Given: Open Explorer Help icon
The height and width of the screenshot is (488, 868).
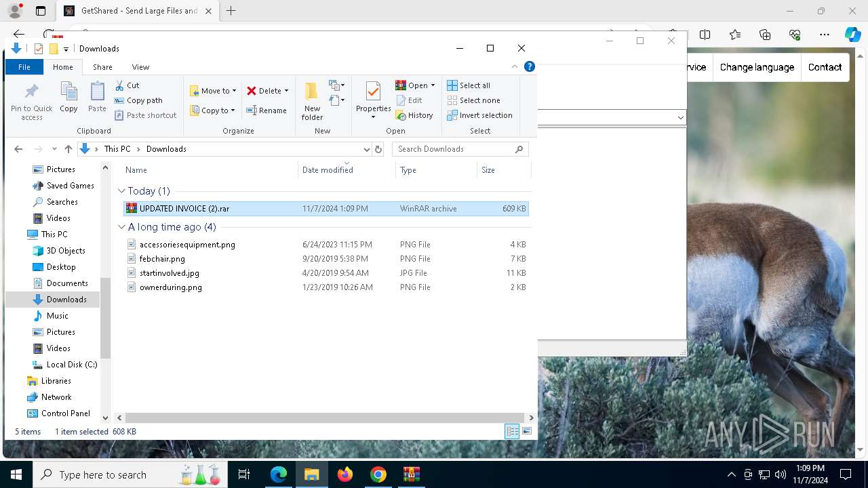Looking at the screenshot, I should pyautogui.click(x=530, y=66).
